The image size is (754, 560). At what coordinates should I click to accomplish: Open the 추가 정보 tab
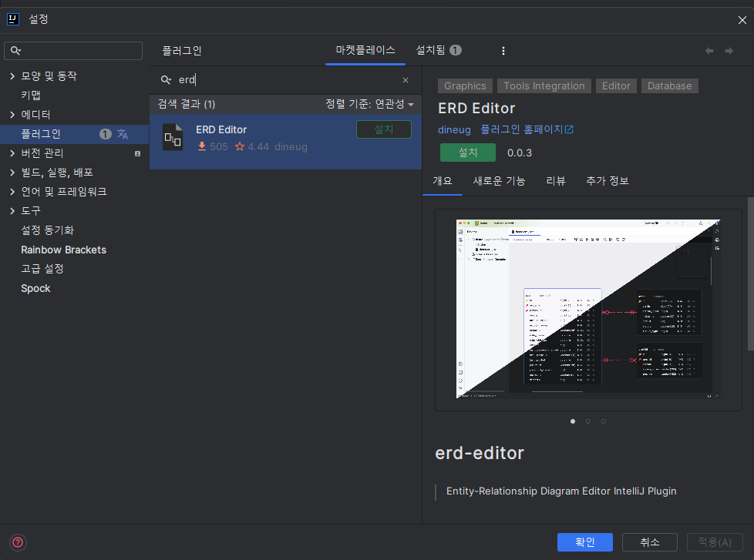tap(608, 181)
